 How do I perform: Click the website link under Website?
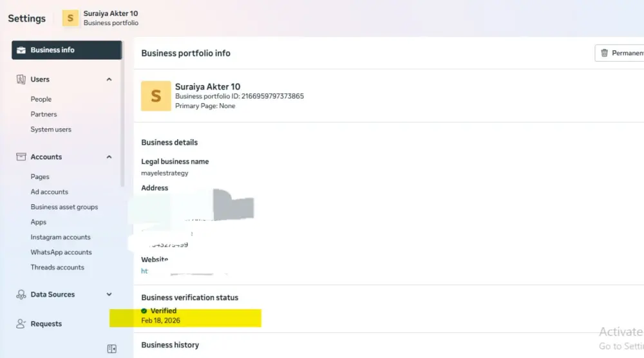pos(145,271)
